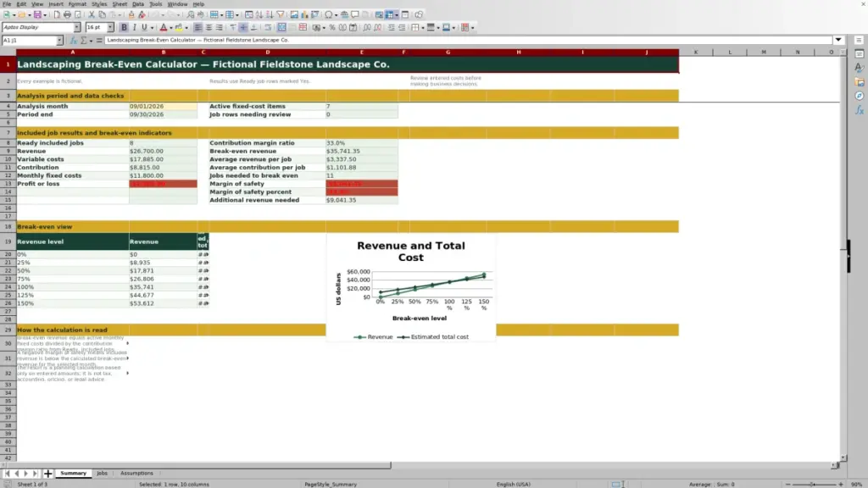Screen dimensions: 868x488
Task: Toggle Wrap Text for the cell
Action: coord(268,28)
